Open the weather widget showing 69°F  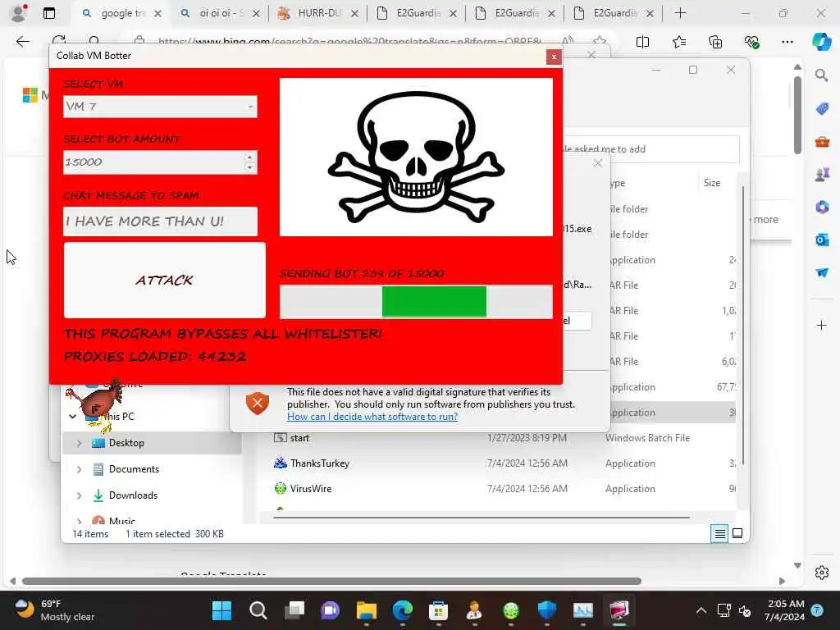pos(53,610)
